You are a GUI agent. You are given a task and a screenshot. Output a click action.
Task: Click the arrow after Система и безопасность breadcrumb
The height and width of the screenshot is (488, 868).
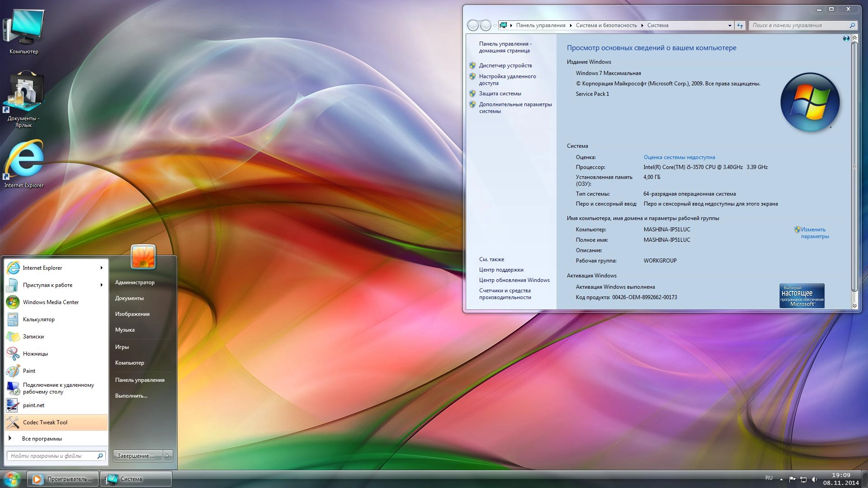point(642,26)
